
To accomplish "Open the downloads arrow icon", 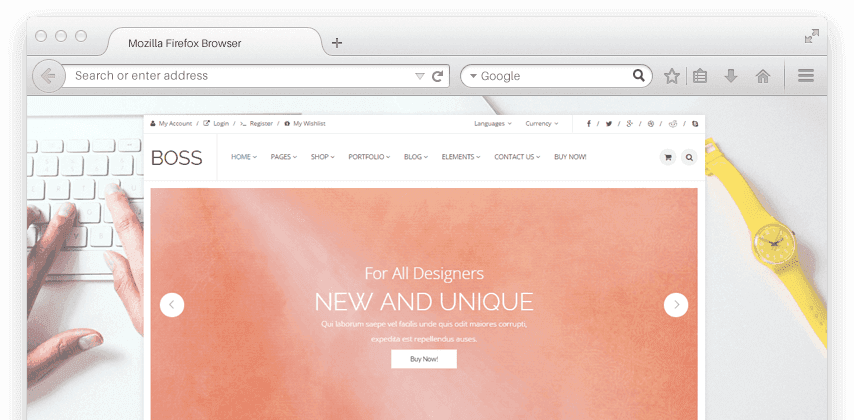I will click(731, 76).
